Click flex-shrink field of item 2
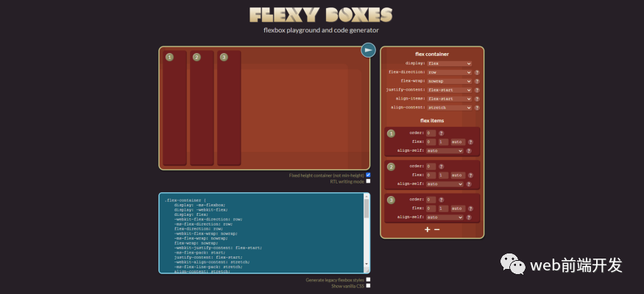The width and height of the screenshot is (644, 294). [443, 175]
